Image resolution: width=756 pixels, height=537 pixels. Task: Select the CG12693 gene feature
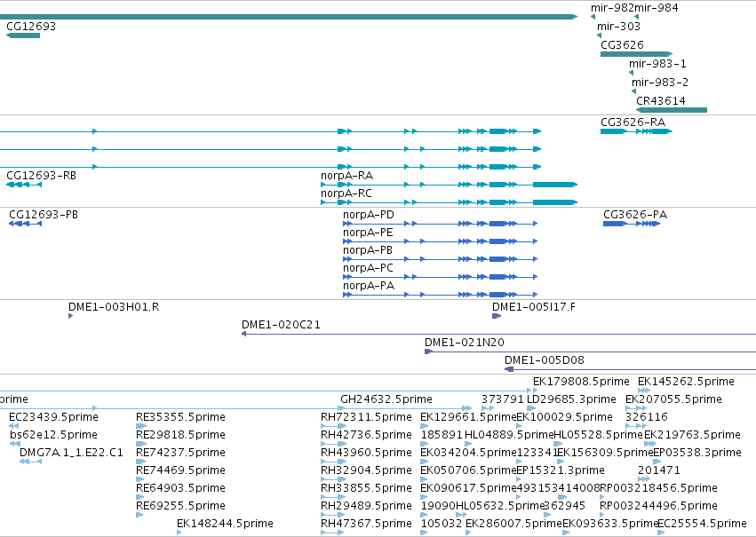[x=23, y=36]
